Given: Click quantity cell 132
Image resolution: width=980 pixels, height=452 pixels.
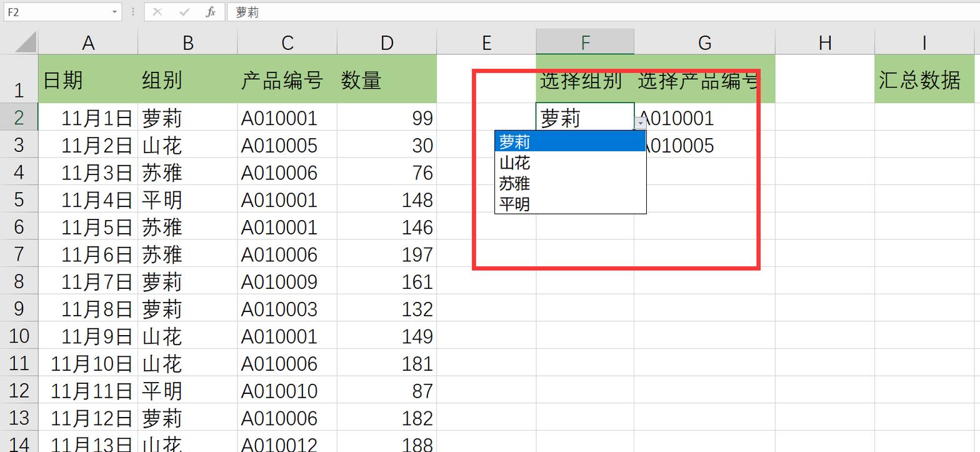Looking at the screenshot, I should click(x=387, y=309).
